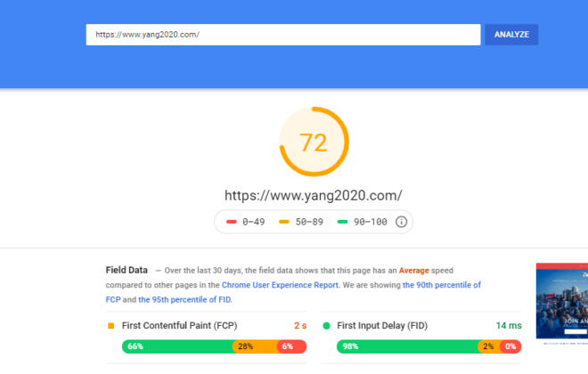Click the orange 50-89 legend marker
Image resolution: width=588 pixels, height=374 pixels.
point(284,222)
